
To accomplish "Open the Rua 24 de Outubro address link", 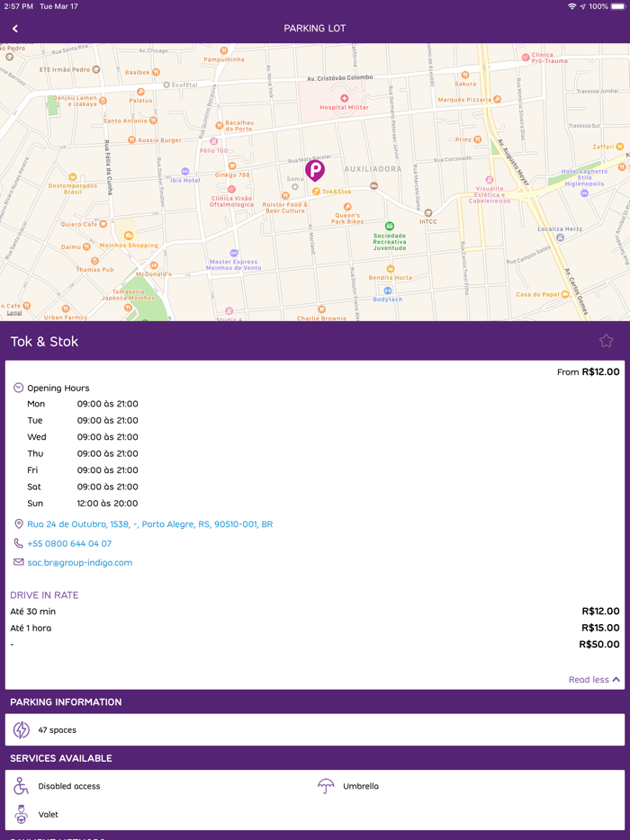I will tap(149, 524).
